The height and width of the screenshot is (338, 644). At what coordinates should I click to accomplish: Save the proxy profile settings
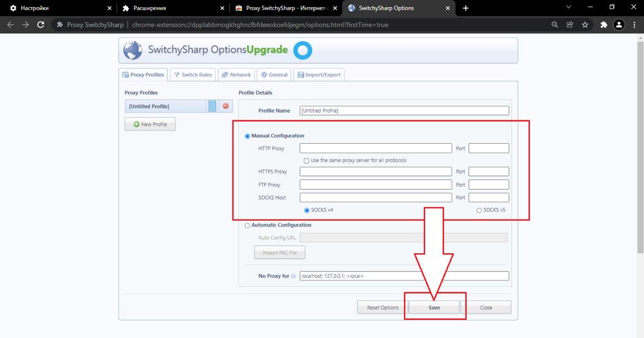[434, 307]
